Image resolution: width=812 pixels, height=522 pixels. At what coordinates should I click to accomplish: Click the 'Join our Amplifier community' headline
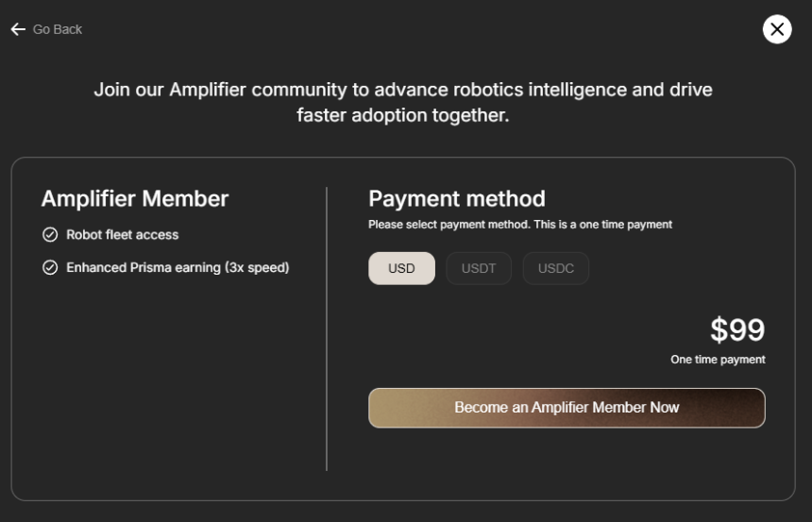pyautogui.click(x=403, y=90)
